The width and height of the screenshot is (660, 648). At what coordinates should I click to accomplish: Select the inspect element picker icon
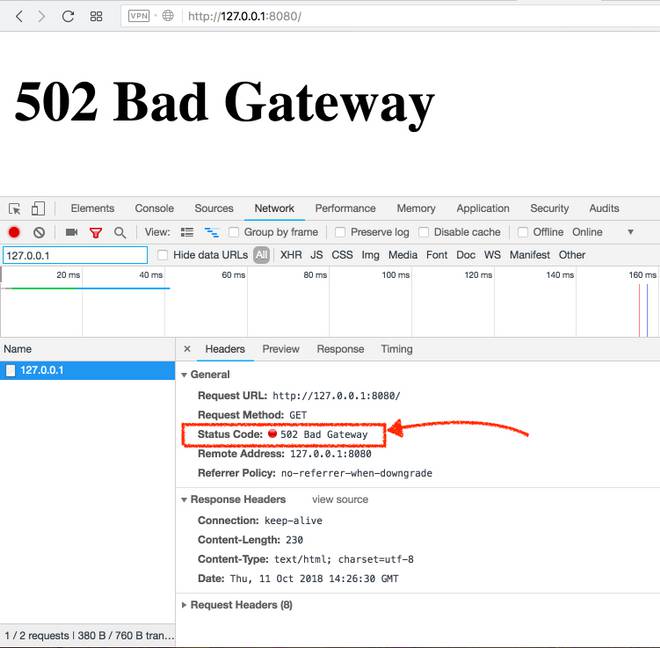(x=15, y=209)
